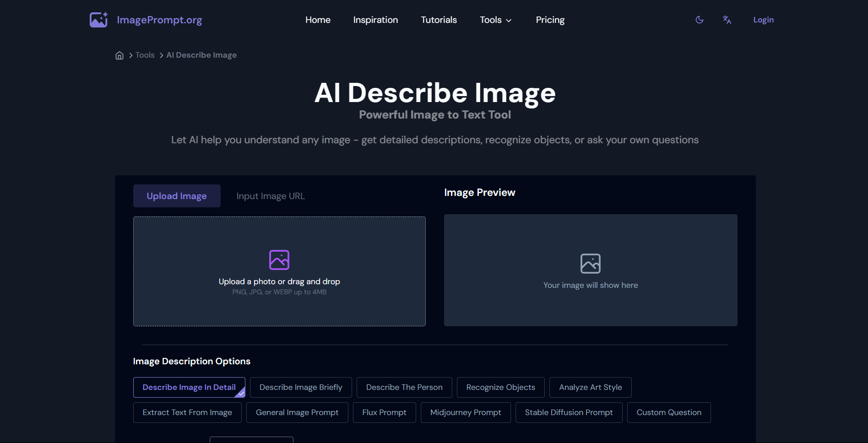This screenshot has width=868, height=443.
Task: Switch to Input Image URL tab
Action: click(270, 196)
